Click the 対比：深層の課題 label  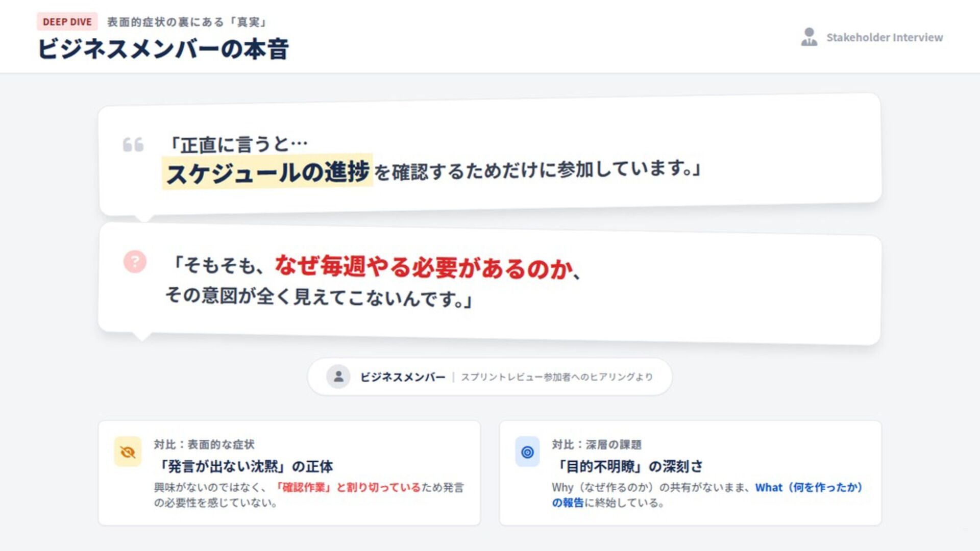[x=596, y=444]
